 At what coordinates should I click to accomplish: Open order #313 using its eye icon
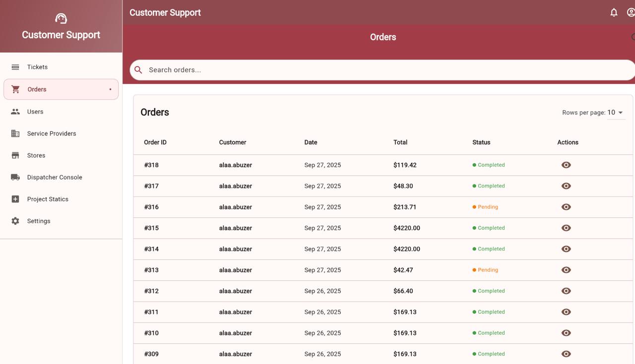click(x=566, y=270)
